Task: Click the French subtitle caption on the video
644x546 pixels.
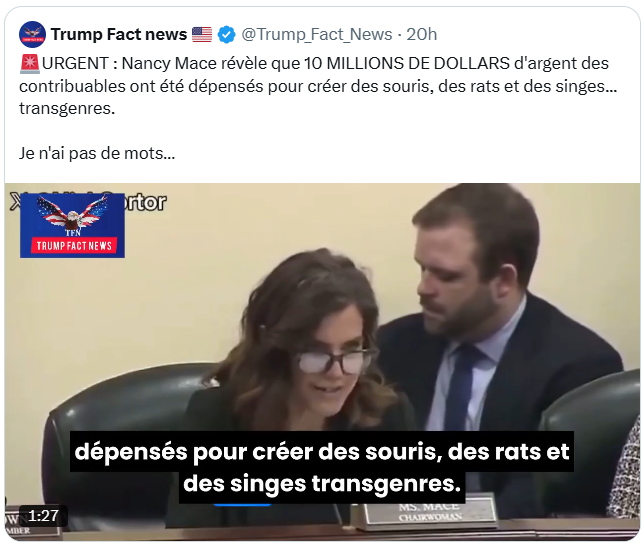Action: 322,467
